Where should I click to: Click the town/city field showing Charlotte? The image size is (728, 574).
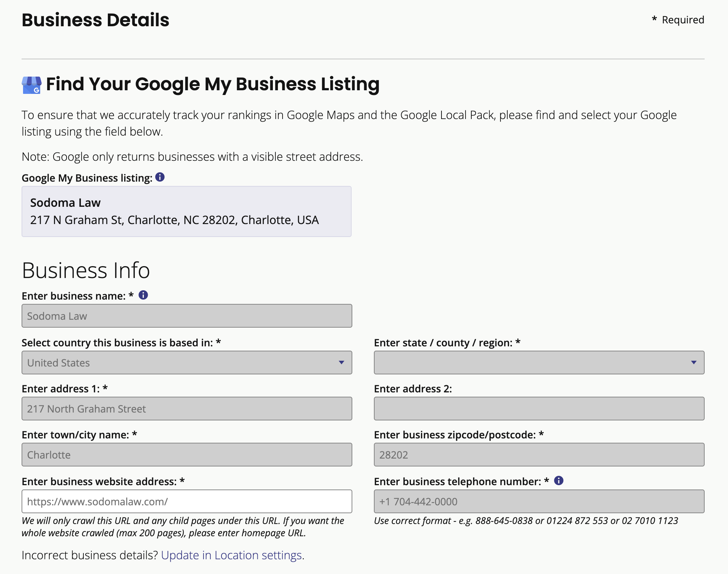pos(186,455)
